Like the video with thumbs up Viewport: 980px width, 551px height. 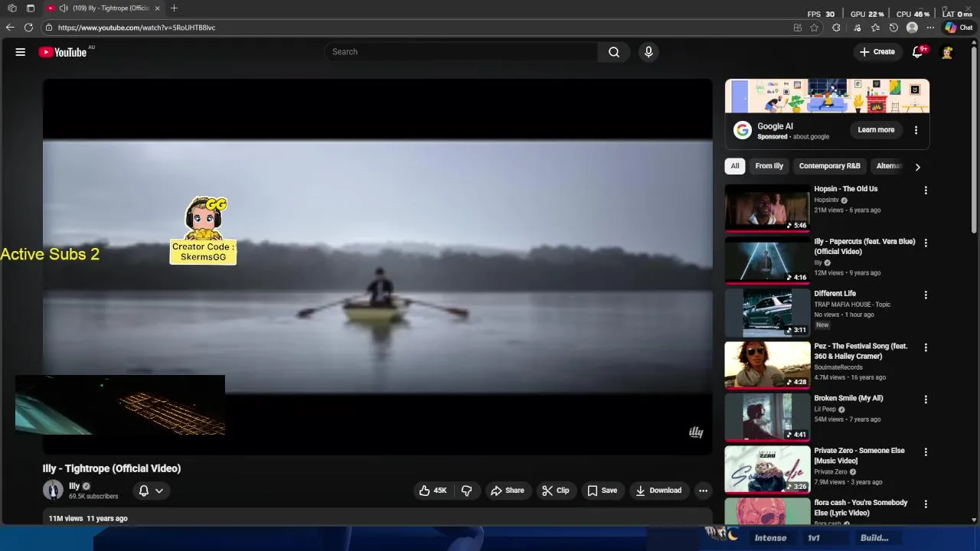coord(433,491)
